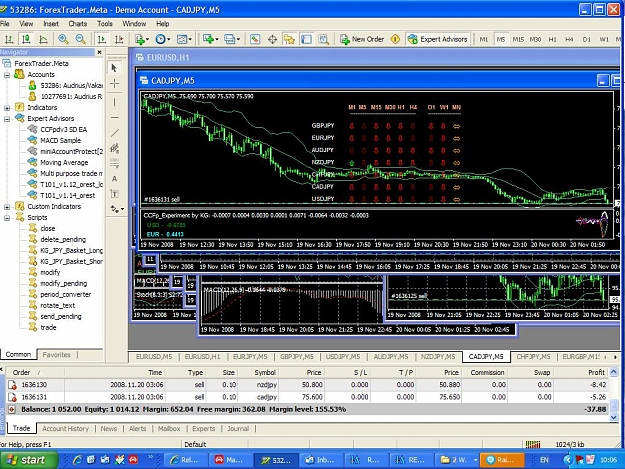
Task: Toggle chart auto scroll
Action: 102,39
